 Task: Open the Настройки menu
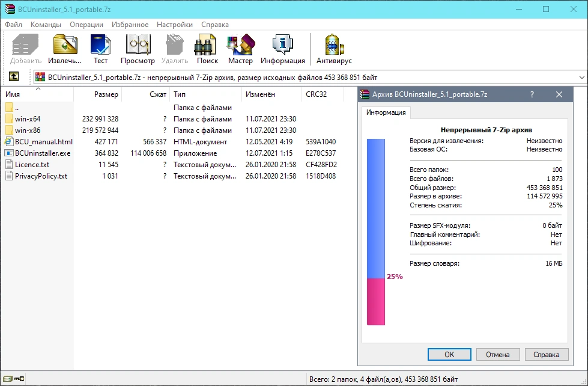coord(175,25)
